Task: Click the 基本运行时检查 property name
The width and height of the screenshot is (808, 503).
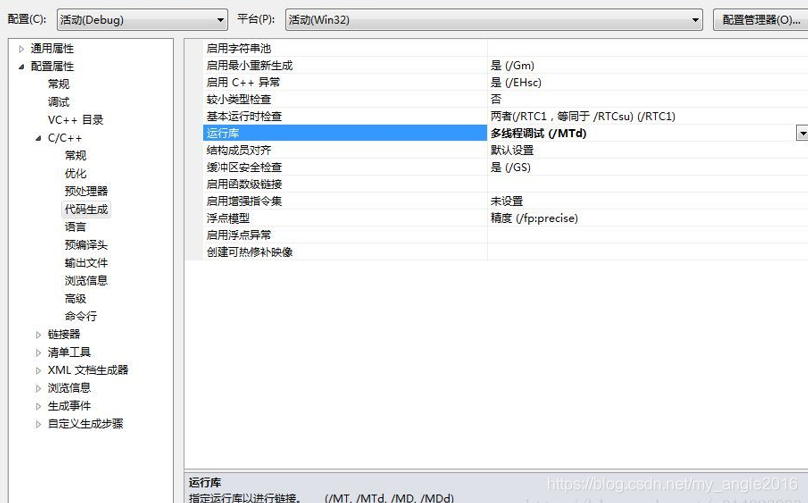Action: tap(244, 116)
